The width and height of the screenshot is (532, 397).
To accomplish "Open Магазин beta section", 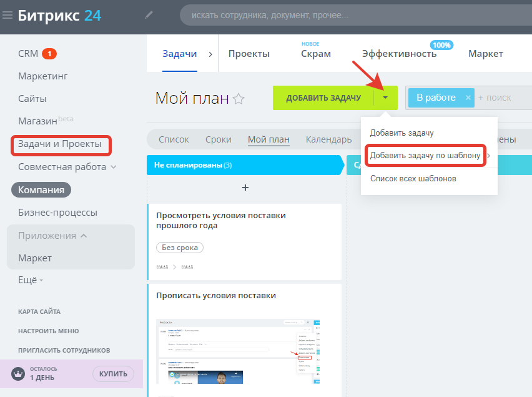I will coord(46,121).
